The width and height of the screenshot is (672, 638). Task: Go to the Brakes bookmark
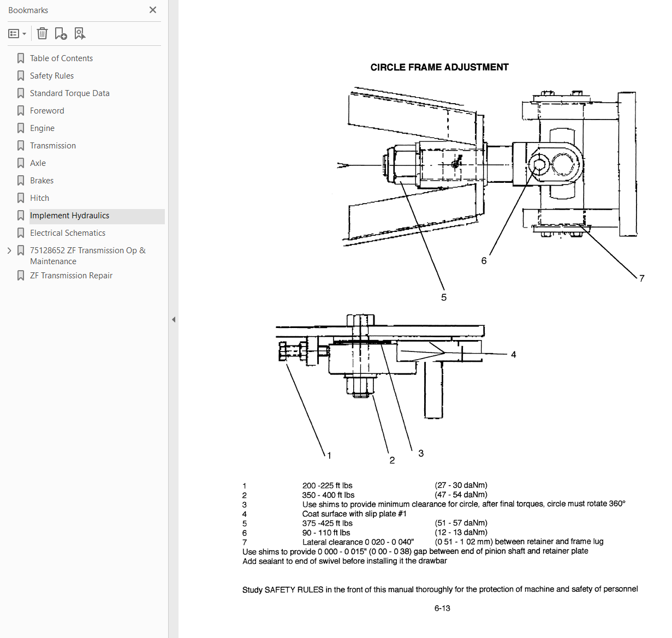click(x=41, y=181)
